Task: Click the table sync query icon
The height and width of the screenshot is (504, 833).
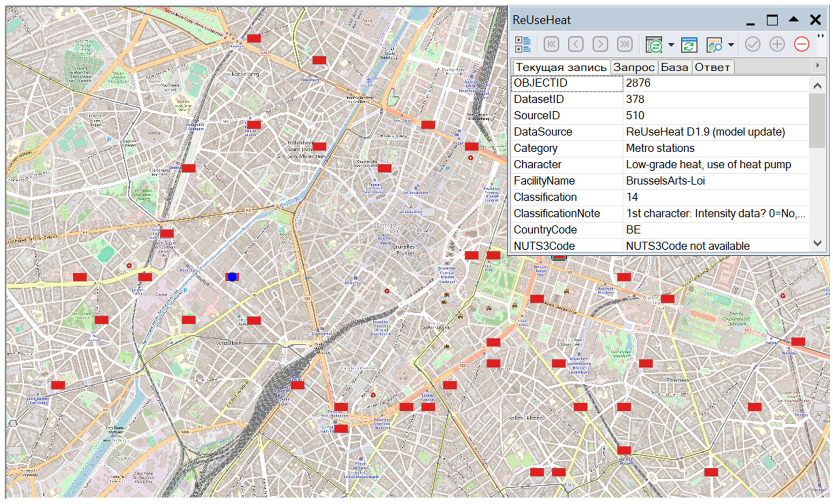Action: pyautogui.click(x=654, y=44)
